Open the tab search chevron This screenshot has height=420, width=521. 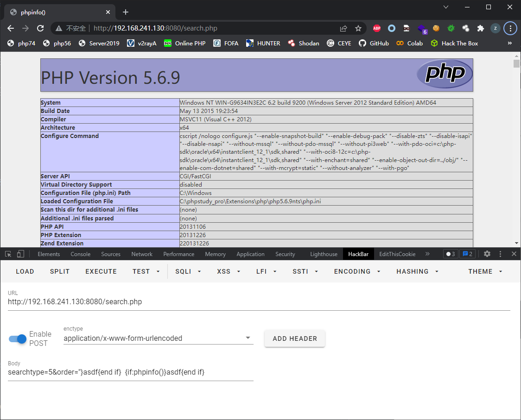click(x=446, y=7)
